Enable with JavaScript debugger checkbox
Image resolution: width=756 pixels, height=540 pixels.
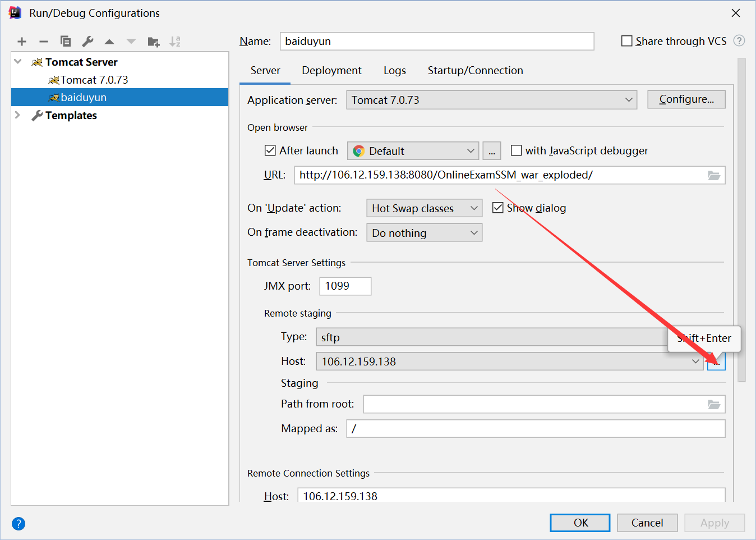click(517, 150)
